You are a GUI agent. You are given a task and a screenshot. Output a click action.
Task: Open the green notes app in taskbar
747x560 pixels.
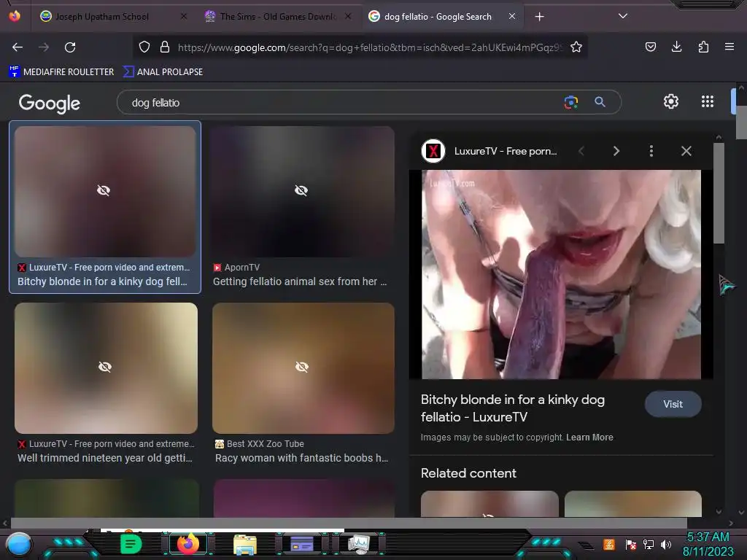pyautogui.click(x=131, y=544)
